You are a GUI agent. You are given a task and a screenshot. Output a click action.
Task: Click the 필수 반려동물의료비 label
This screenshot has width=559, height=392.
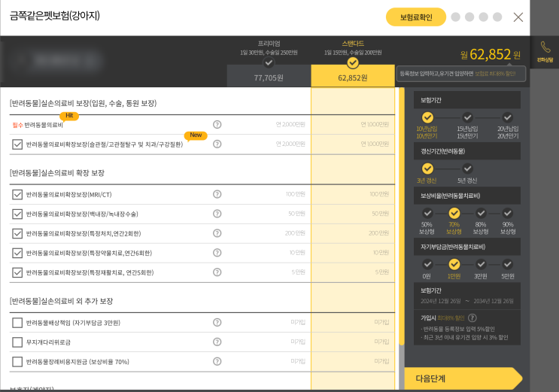[38, 125]
